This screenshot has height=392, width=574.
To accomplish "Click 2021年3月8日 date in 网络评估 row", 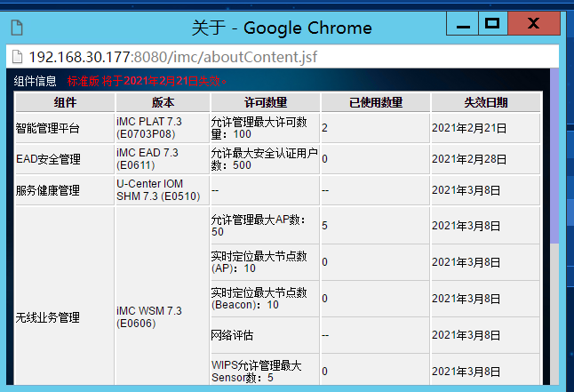I will click(486, 335).
